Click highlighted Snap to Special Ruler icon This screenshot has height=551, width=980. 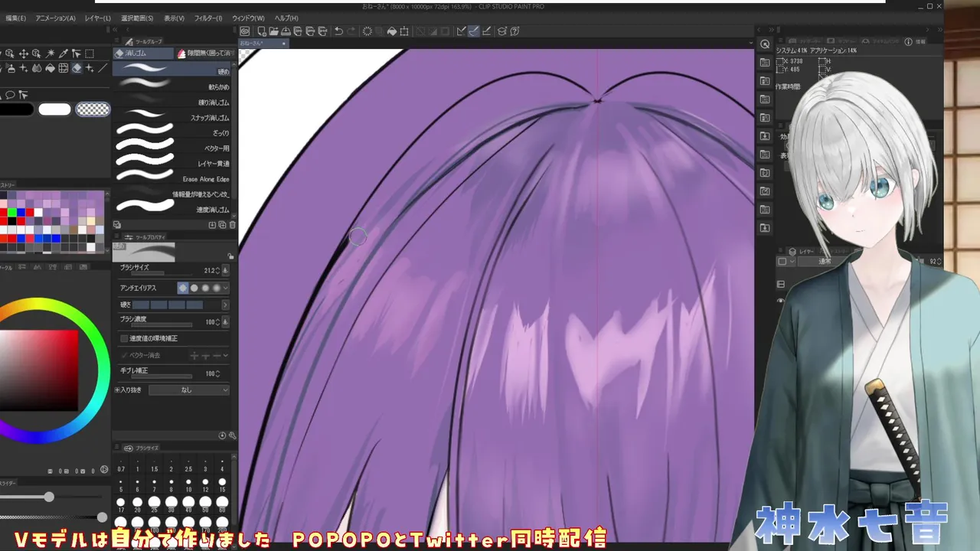(x=474, y=31)
